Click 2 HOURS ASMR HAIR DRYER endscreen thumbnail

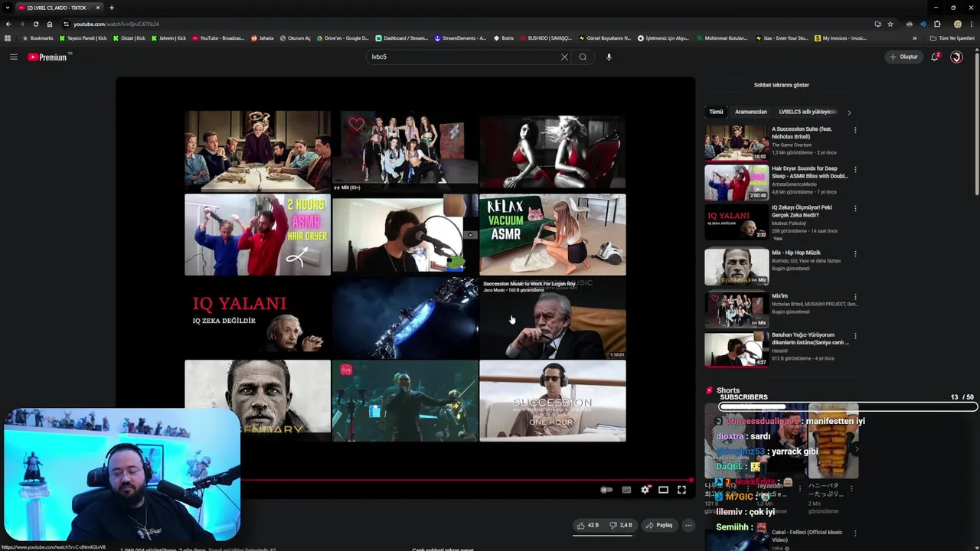(257, 234)
